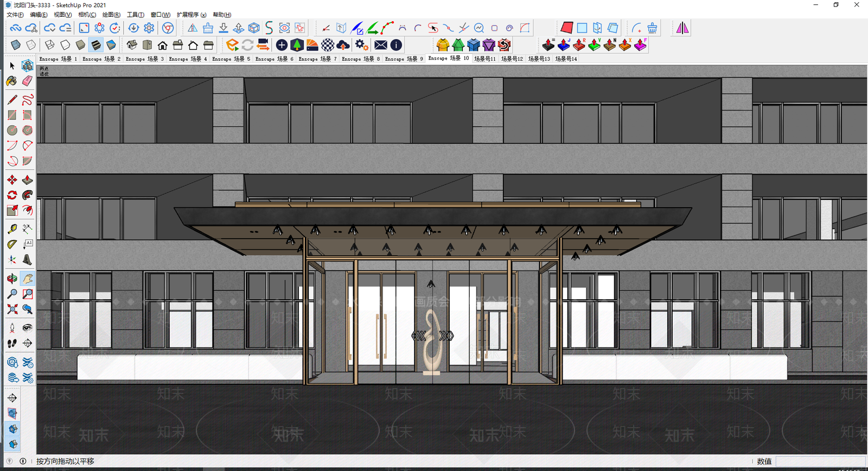
Task: Select the Follow Me tool
Action: tap(27, 195)
